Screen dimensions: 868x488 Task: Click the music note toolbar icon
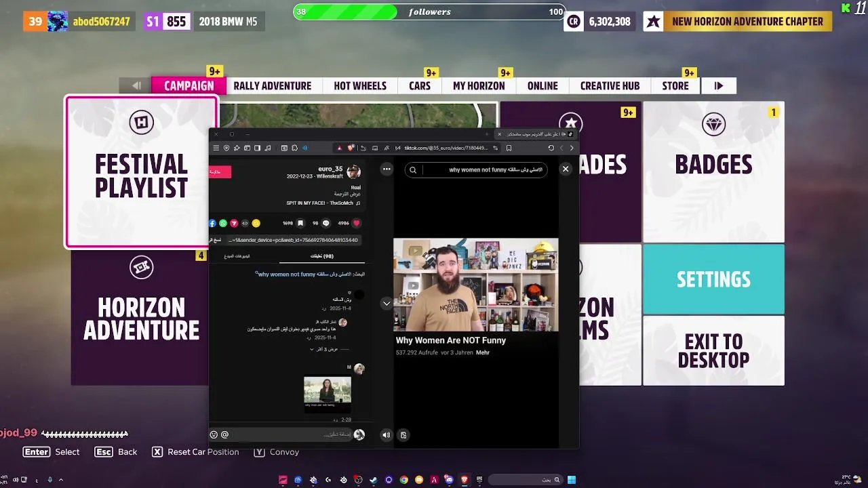(x=268, y=148)
